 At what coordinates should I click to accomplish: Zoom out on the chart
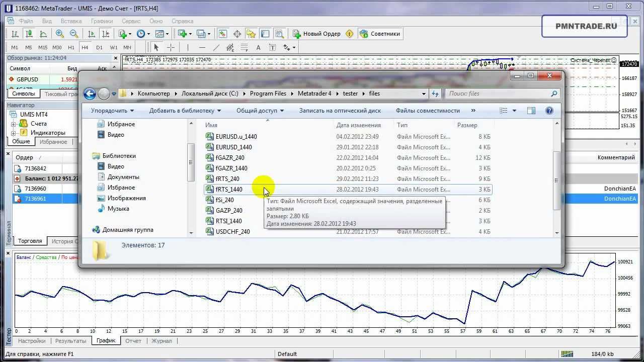(x=74, y=34)
